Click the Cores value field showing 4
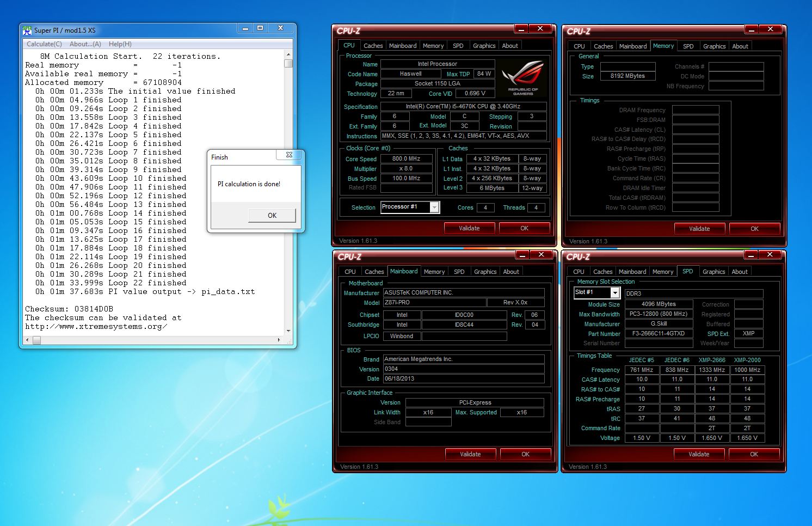The image size is (812, 526). (485, 207)
